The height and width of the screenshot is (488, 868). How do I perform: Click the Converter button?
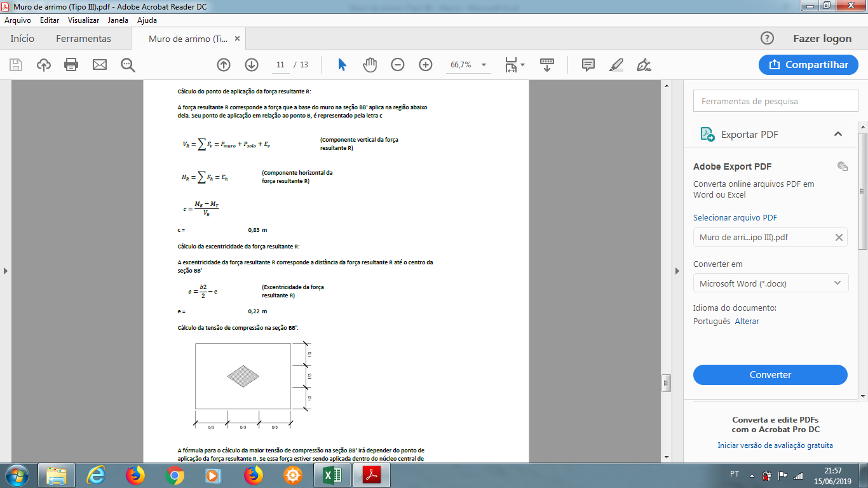[770, 375]
